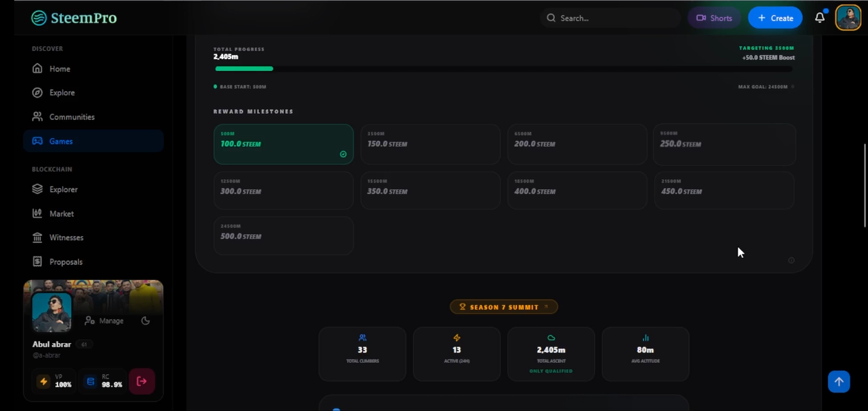This screenshot has height=411, width=868.
Task: Click the 'MAX GOAL: 24500M' label
Action: pyautogui.click(x=763, y=87)
